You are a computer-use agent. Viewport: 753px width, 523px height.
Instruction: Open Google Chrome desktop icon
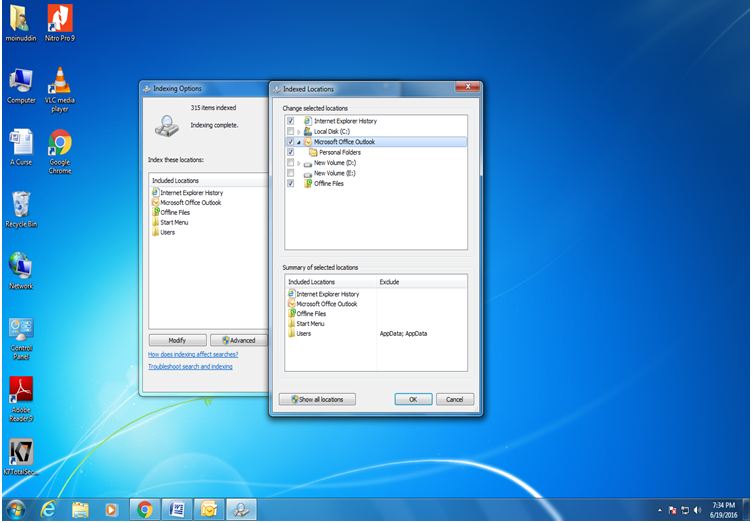click(60, 151)
